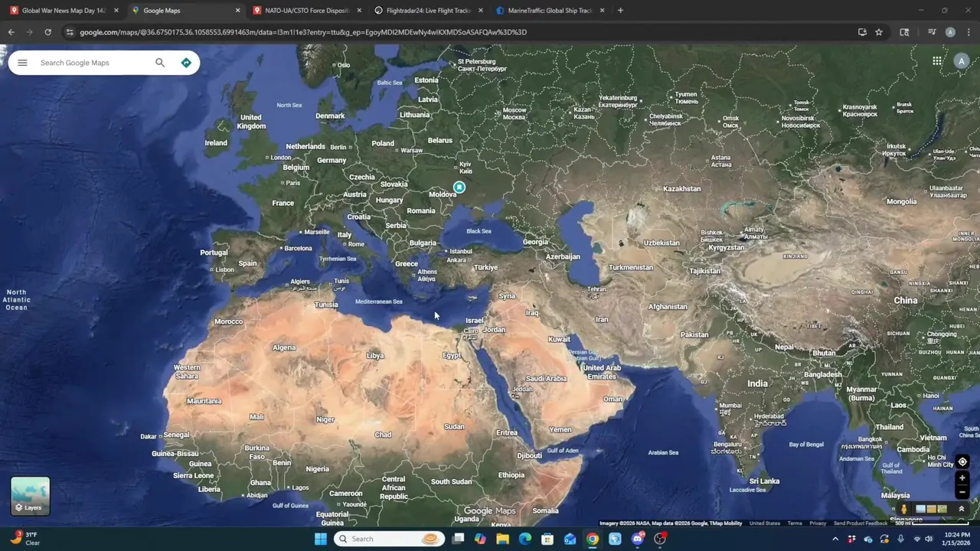Go back in browser history

point(11,32)
